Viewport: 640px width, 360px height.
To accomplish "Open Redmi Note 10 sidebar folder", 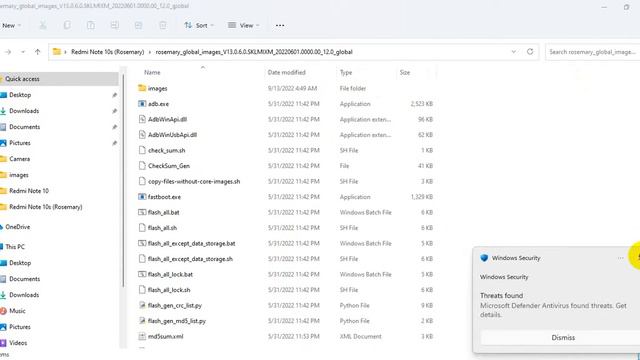I will coord(29,191).
